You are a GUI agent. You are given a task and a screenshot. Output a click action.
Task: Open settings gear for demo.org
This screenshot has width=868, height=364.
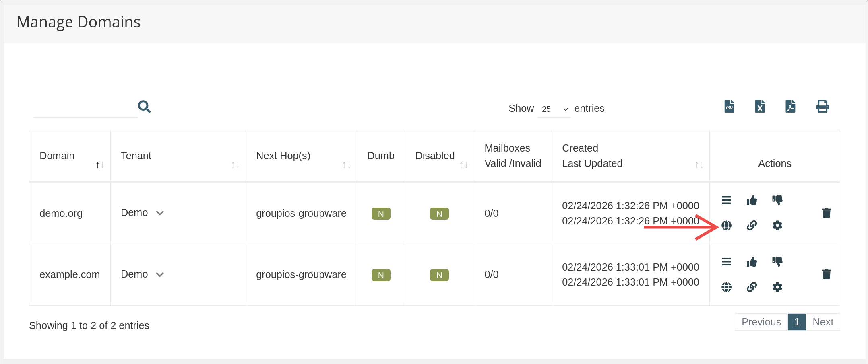[x=777, y=226]
